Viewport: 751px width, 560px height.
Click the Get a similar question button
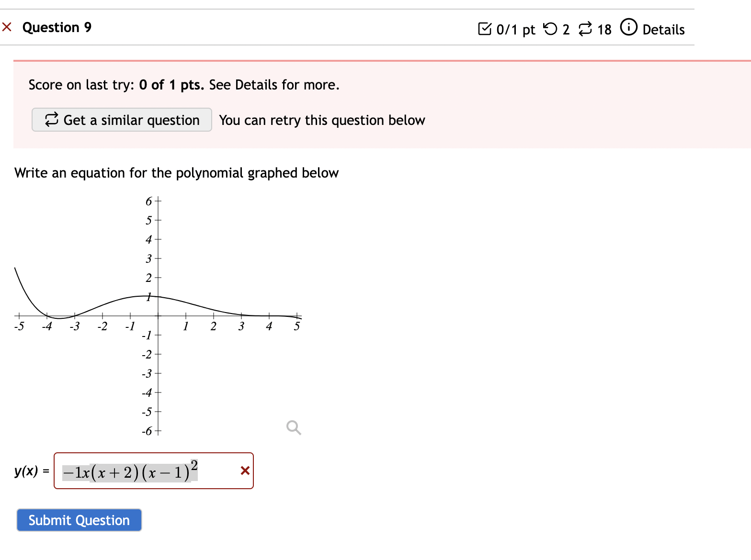(x=121, y=120)
